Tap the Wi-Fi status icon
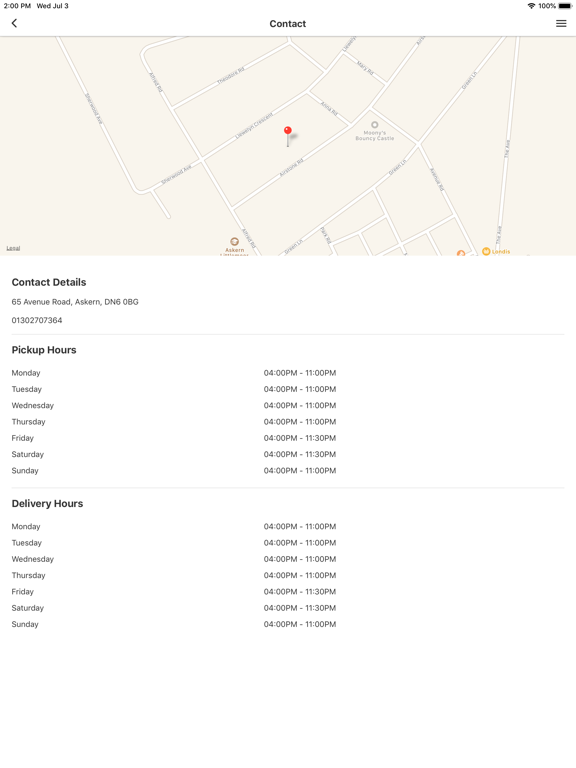576x768 pixels. point(531,6)
